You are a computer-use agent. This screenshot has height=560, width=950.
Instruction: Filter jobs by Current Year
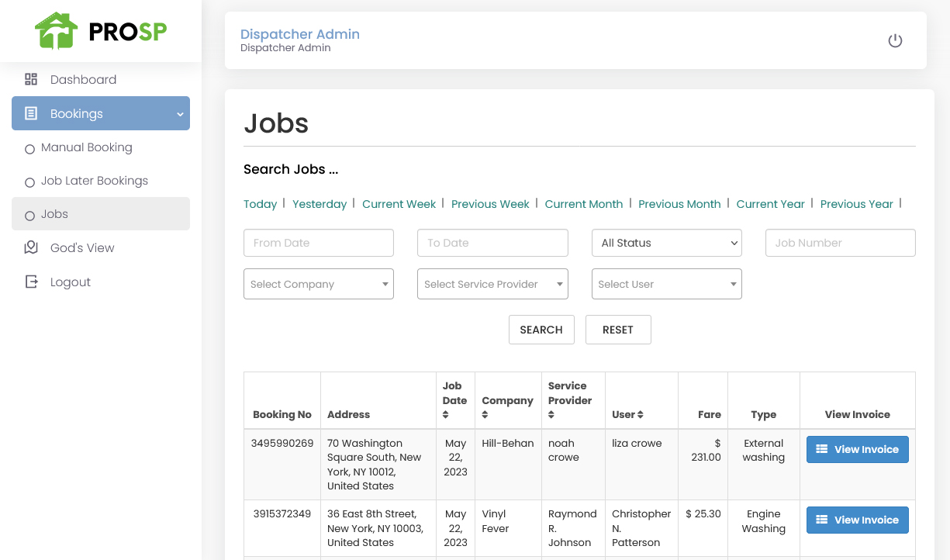coord(771,204)
